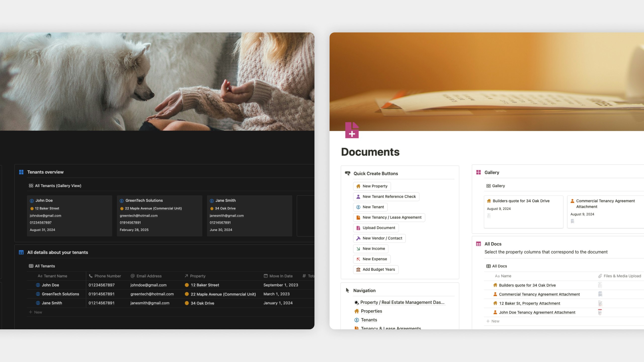Click the house icon on Builders quote gallery card

click(x=489, y=201)
